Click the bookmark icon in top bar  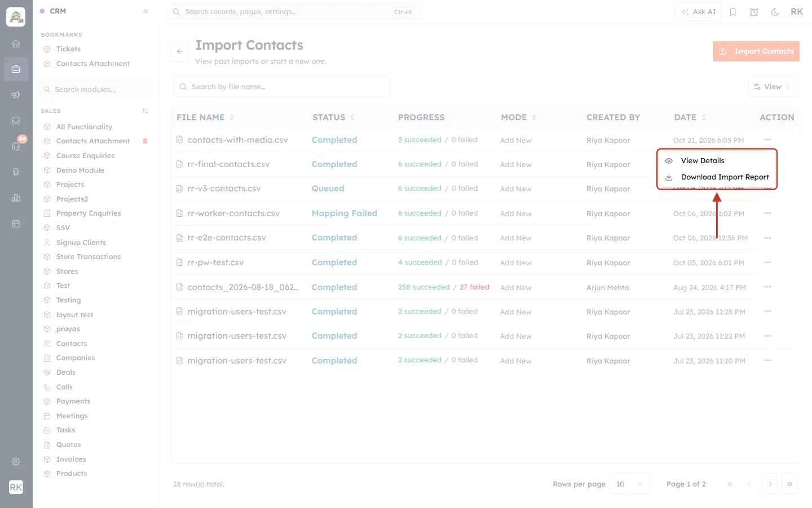pos(733,12)
